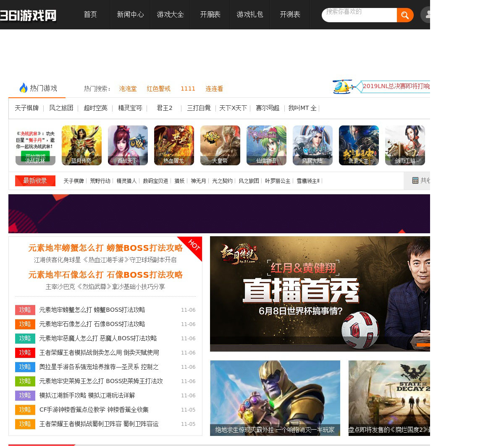Open 绝地求生惊现灭霸外挂 news thumbnail
The height and width of the screenshot is (446, 504).
click(275, 398)
